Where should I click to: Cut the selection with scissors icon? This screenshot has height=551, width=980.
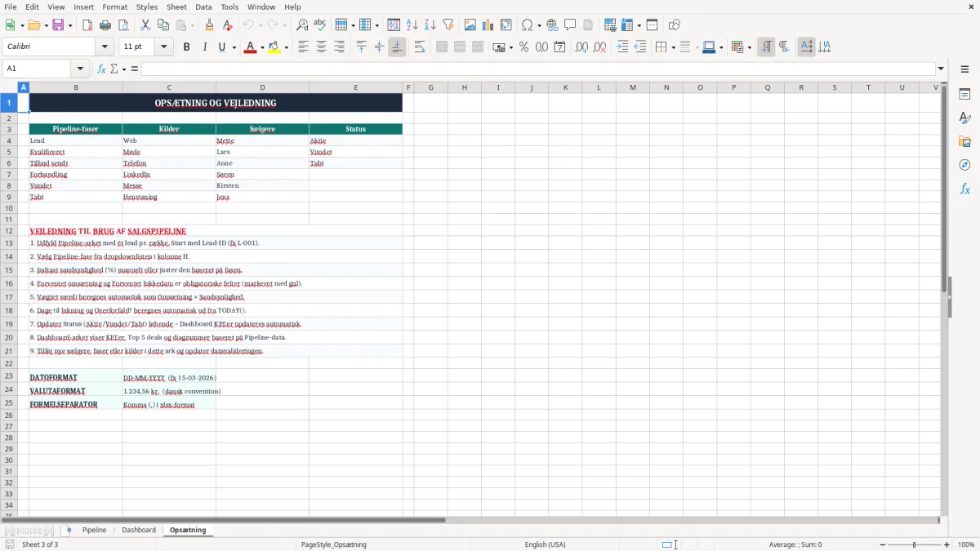pyautogui.click(x=145, y=25)
